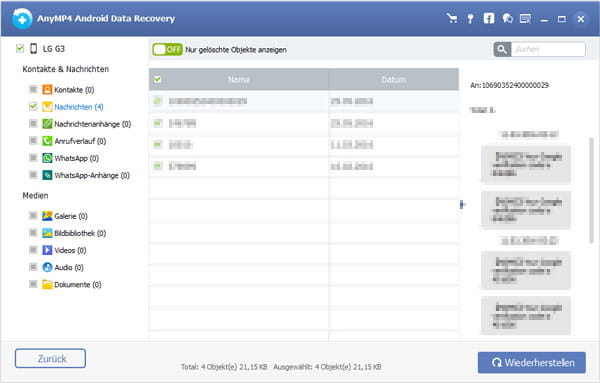Open the Anrufverlauf (0) category
Image resolution: width=600 pixels, height=383 pixels.
80,141
